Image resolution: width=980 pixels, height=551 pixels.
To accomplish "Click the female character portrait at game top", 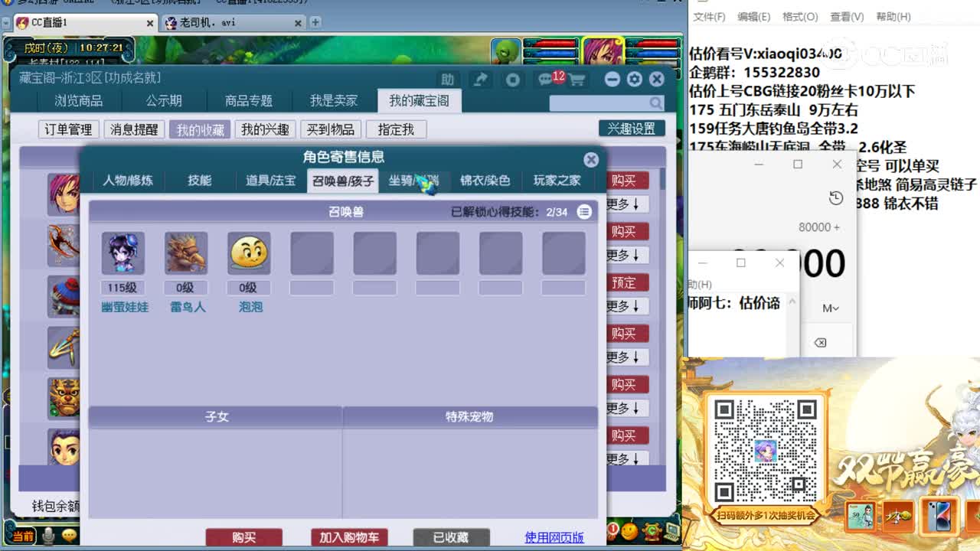I will pyautogui.click(x=602, y=51).
